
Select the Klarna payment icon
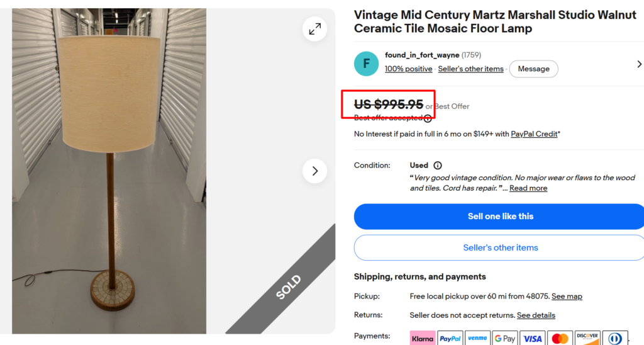pos(423,339)
